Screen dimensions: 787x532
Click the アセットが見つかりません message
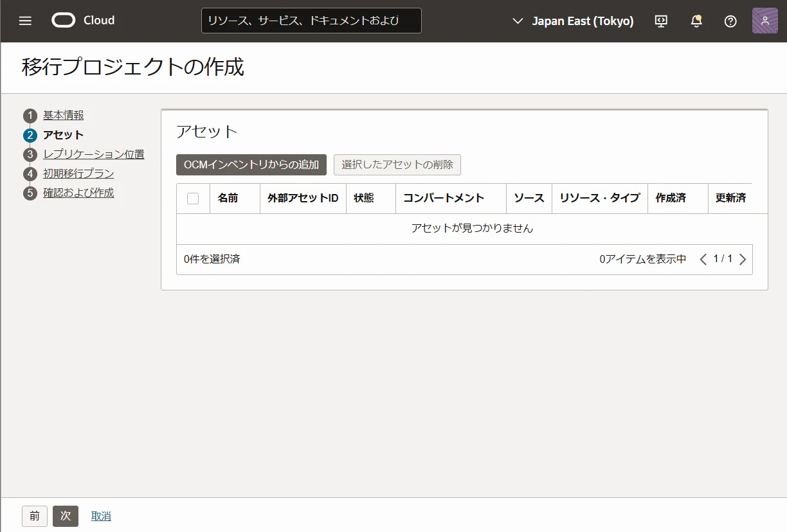pos(472,228)
